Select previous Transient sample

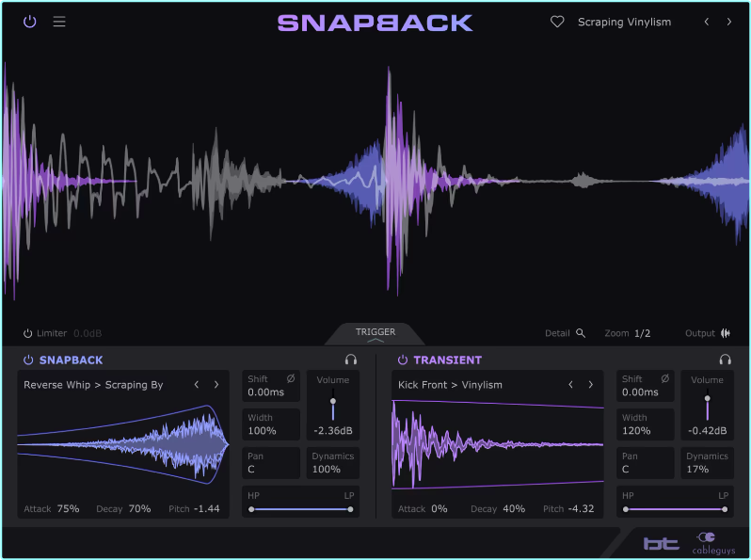(570, 384)
